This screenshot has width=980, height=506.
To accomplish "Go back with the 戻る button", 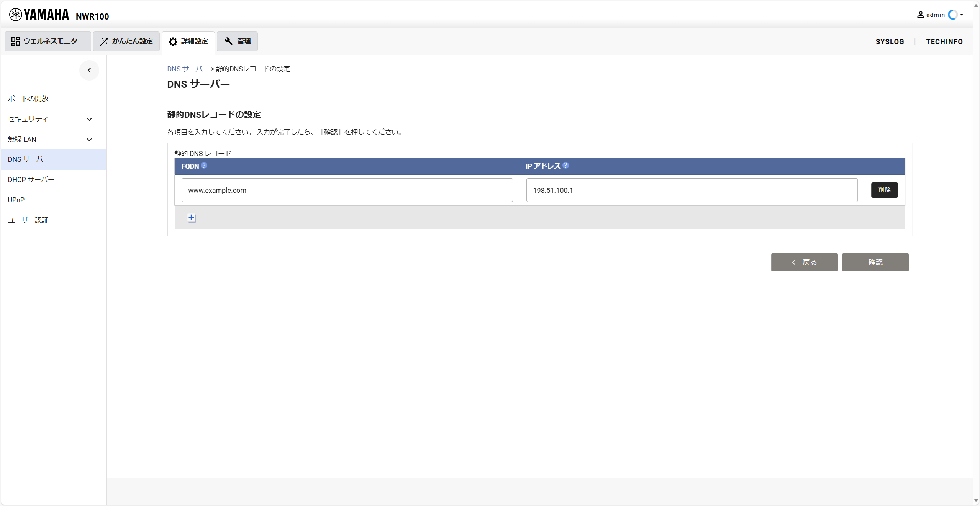I will [x=804, y=262].
